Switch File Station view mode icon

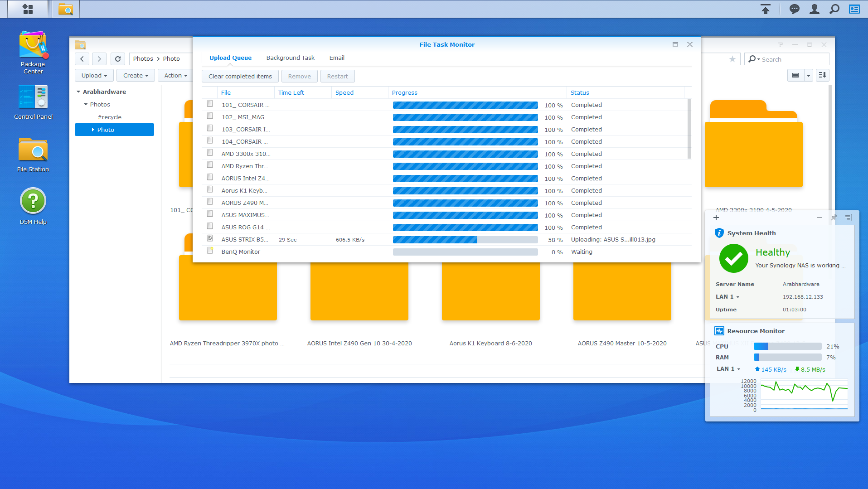pos(795,75)
